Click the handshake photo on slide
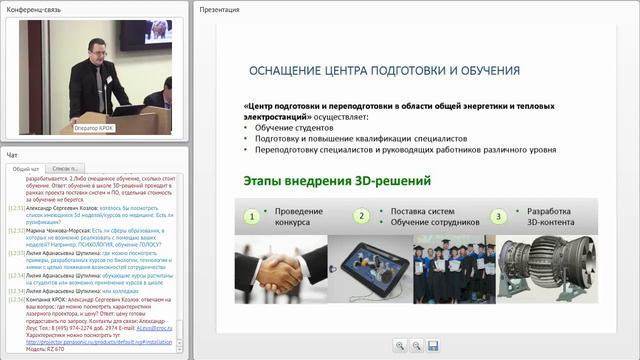The height and width of the screenshot is (360, 640). click(281, 269)
